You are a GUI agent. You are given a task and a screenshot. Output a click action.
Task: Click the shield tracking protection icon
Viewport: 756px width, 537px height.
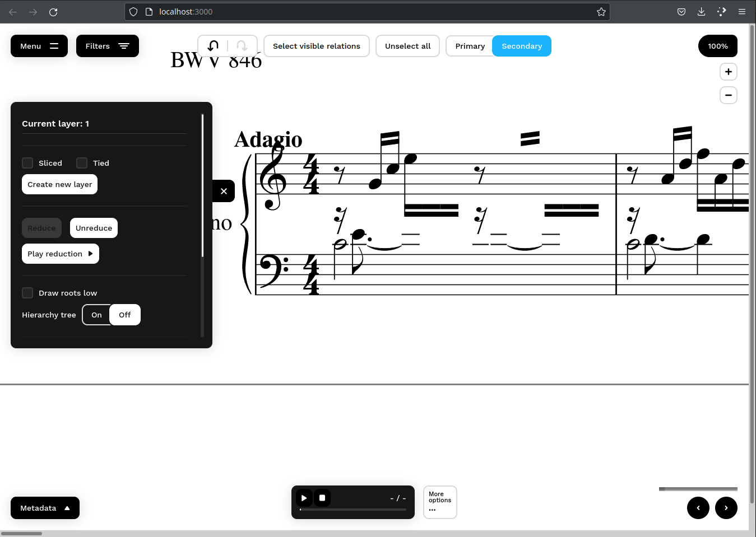click(x=133, y=12)
